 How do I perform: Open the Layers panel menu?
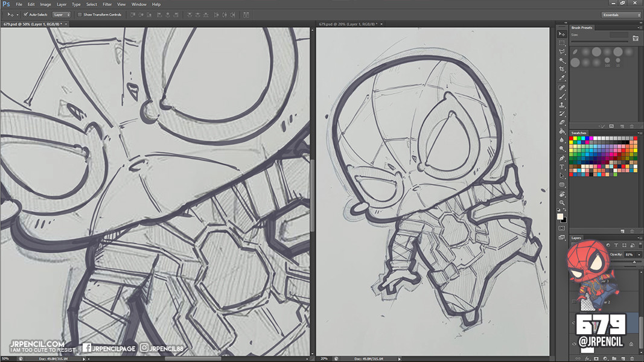(x=639, y=238)
